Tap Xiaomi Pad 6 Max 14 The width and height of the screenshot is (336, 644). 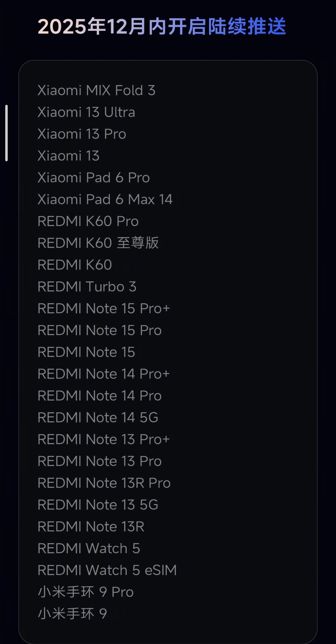[x=105, y=199]
